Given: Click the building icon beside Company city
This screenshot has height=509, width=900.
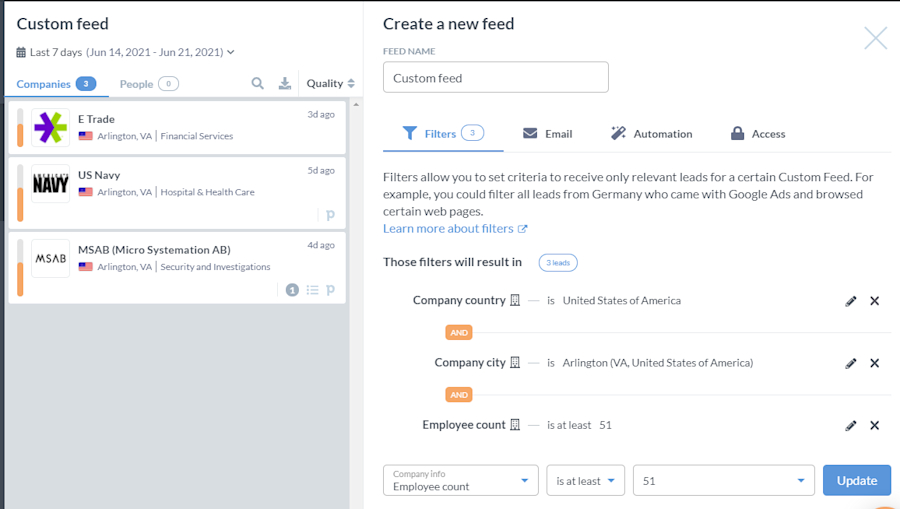Looking at the screenshot, I should click(515, 363).
